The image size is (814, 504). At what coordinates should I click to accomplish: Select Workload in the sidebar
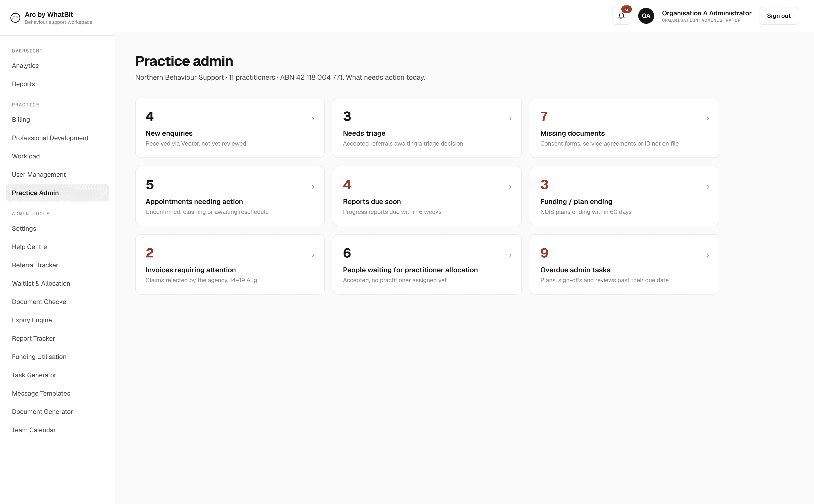click(57, 156)
